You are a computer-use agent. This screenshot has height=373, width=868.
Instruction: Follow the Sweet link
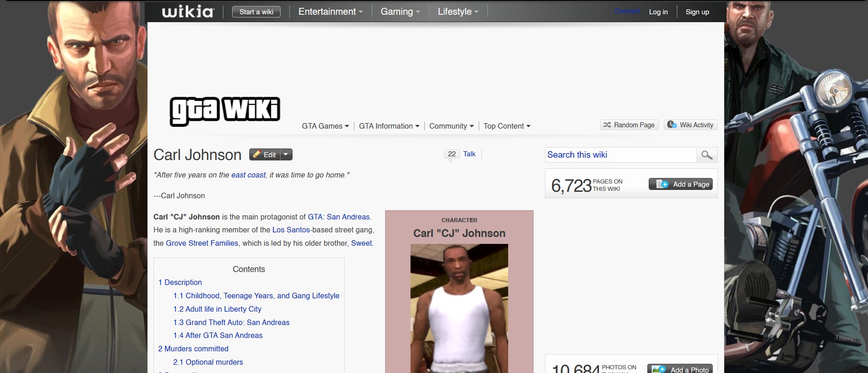coord(361,243)
